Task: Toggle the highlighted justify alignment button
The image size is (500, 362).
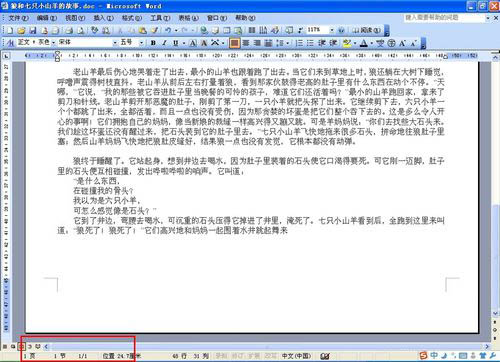Action: [234, 43]
